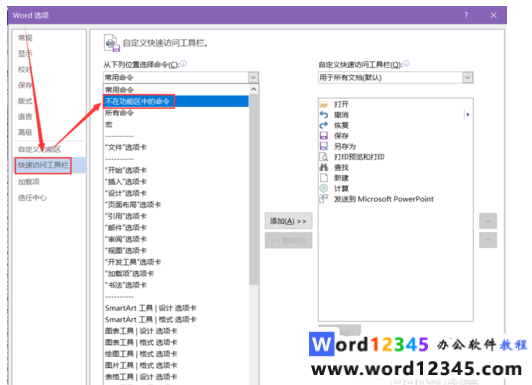Click the 打印预览和打印 preview icon

pyautogui.click(x=324, y=157)
